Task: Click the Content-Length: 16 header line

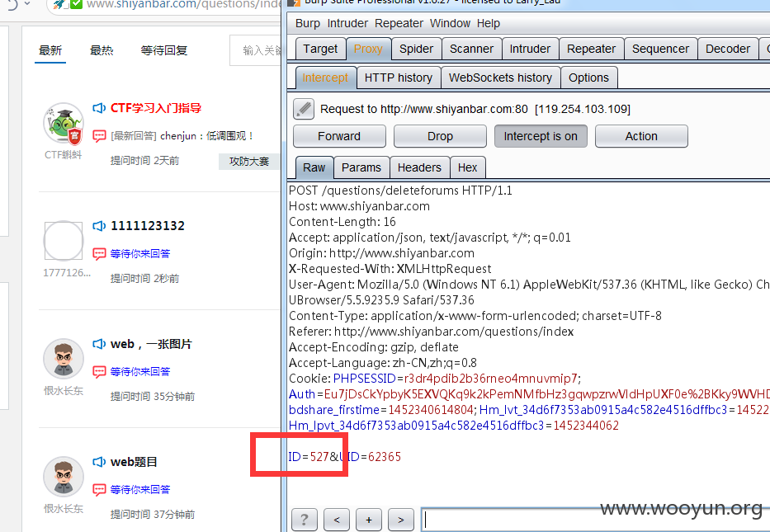Action: (342, 222)
